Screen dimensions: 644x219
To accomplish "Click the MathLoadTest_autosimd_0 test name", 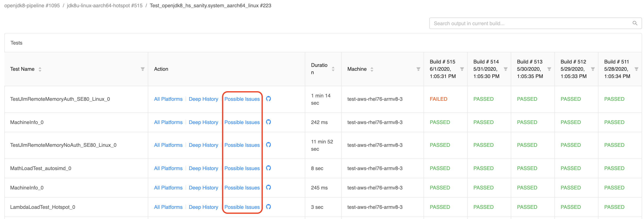I will (40, 168).
